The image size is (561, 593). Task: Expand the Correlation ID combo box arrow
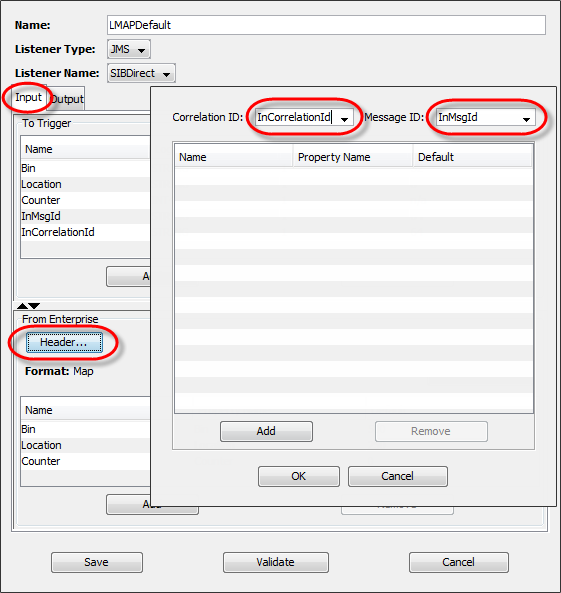tap(344, 119)
